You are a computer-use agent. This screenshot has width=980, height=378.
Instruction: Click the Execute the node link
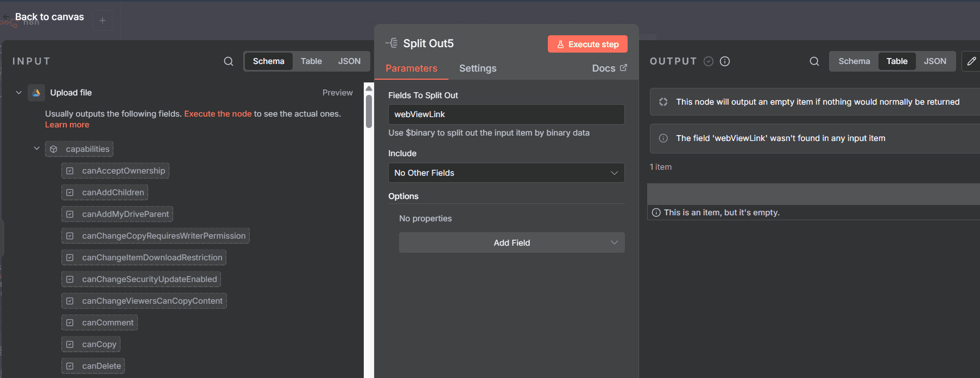[x=218, y=114]
